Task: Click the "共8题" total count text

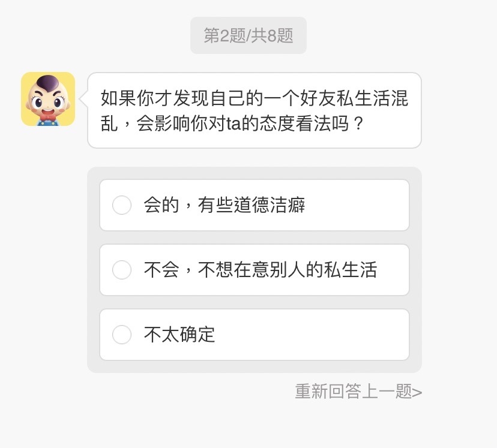Action: coord(273,35)
